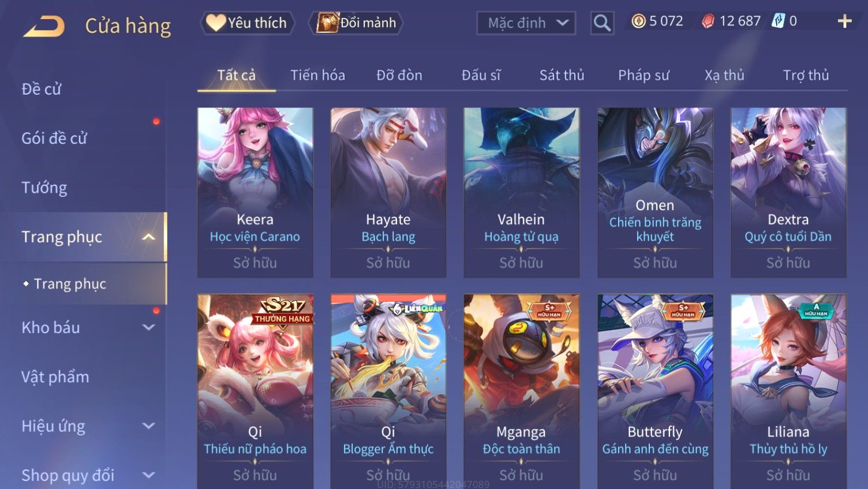This screenshot has width=868, height=489.
Task: Click the blue voucher currency icon
Action: pyautogui.click(x=779, y=21)
